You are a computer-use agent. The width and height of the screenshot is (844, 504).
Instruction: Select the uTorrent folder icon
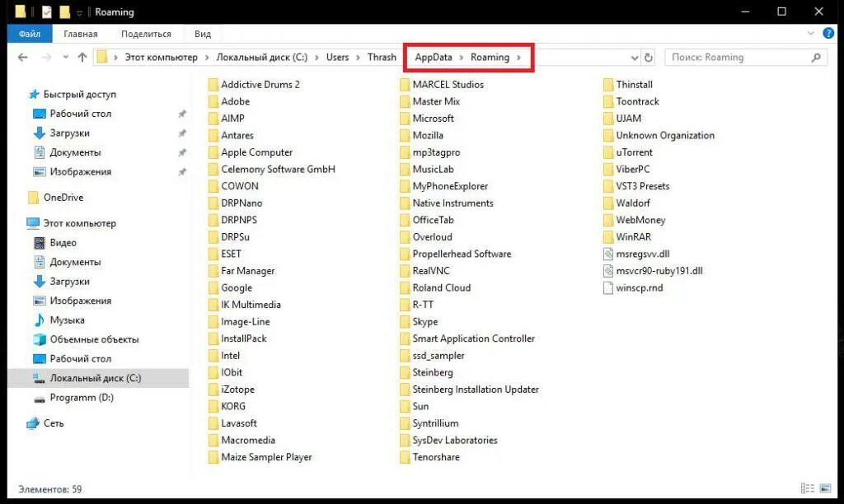click(608, 152)
